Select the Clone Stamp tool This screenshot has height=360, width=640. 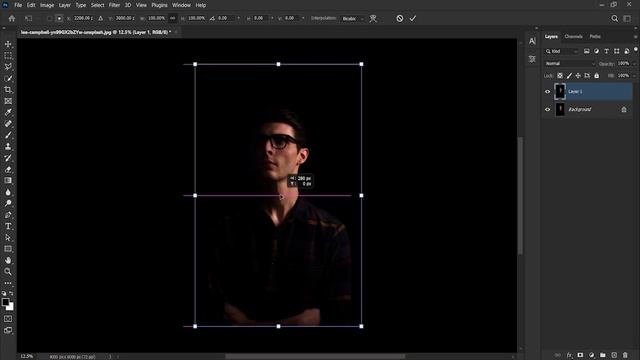8,147
